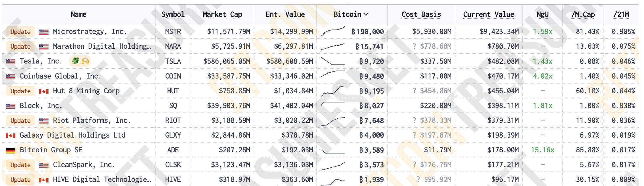The height and width of the screenshot is (186, 644).
Task: Click the US flag next to Tesla
Action: (x=11, y=61)
